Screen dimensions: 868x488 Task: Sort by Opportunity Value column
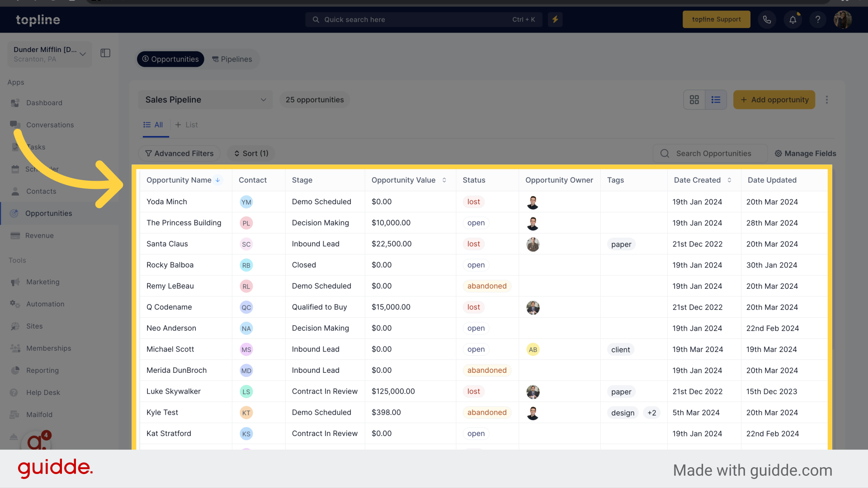coord(444,180)
